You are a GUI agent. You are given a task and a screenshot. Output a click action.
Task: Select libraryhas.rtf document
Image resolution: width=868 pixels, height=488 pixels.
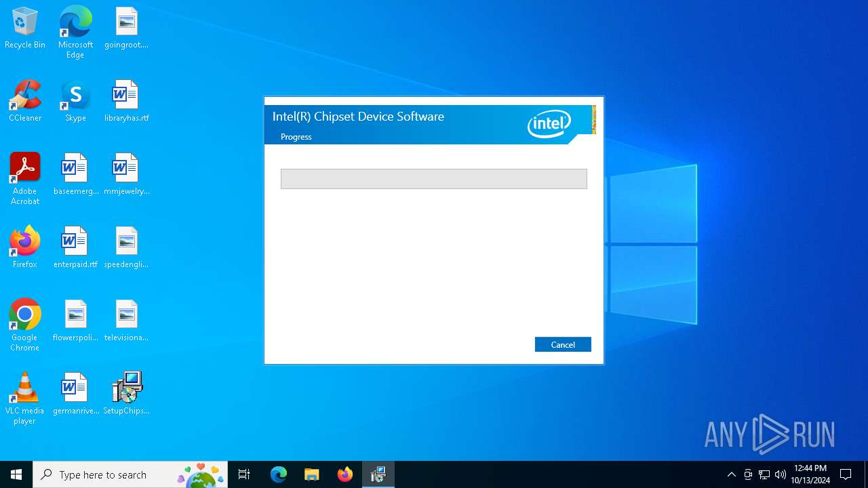(x=126, y=102)
